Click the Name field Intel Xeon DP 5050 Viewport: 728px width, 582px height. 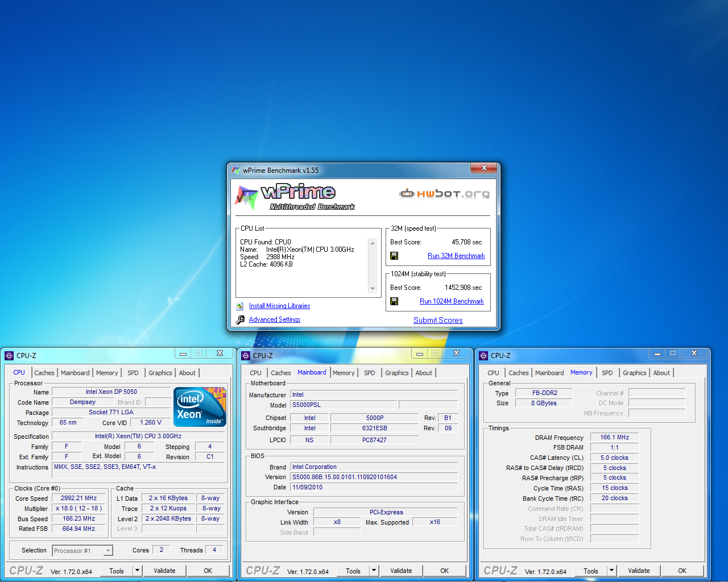tap(111, 392)
